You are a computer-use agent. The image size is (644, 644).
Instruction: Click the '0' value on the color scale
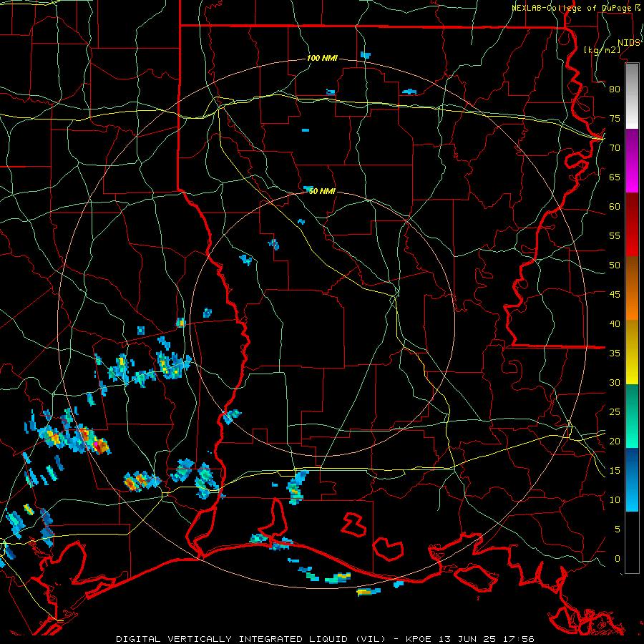pyautogui.click(x=618, y=559)
